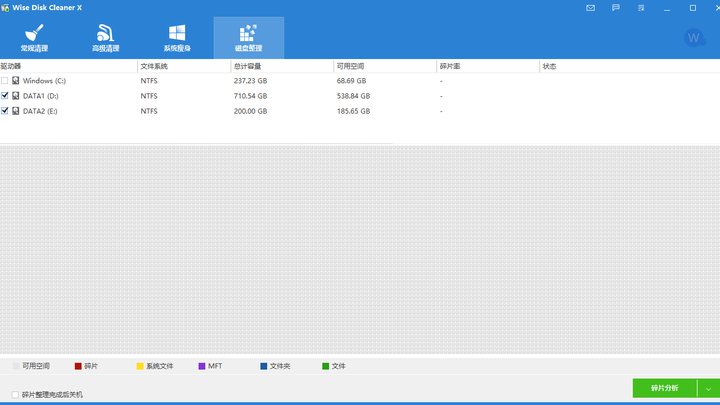Click the yellow 系统文件 legend swatch
Viewport: 720px width, 405px height.
[140, 366]
